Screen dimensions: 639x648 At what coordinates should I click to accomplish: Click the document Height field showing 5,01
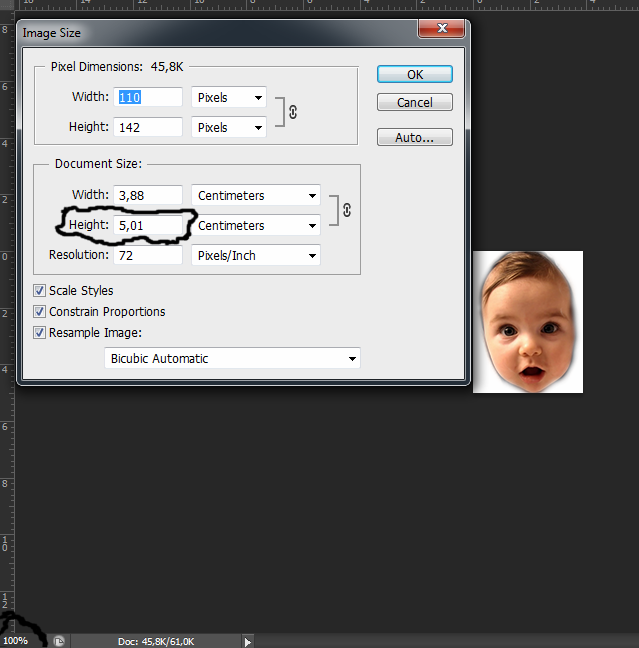click(148, 225)
